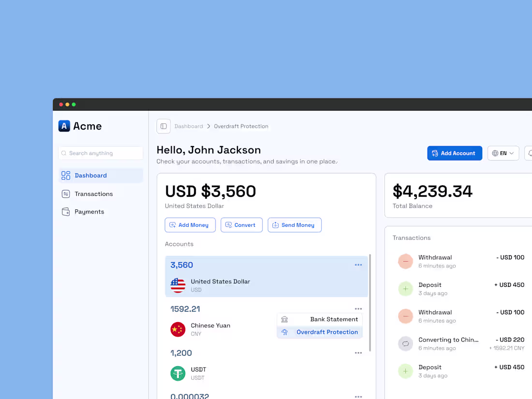Open options for Chinese Yuan account
532x399 pixels.
point(358,309)
